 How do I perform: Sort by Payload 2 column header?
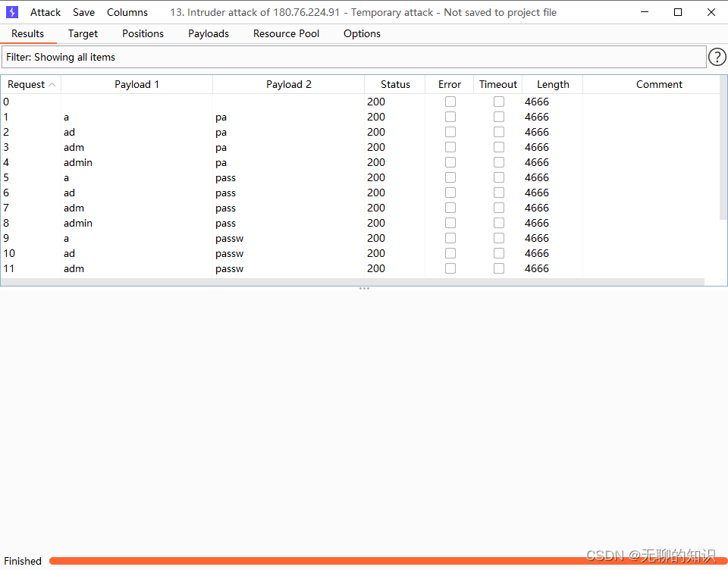click(x=289, y=84)
